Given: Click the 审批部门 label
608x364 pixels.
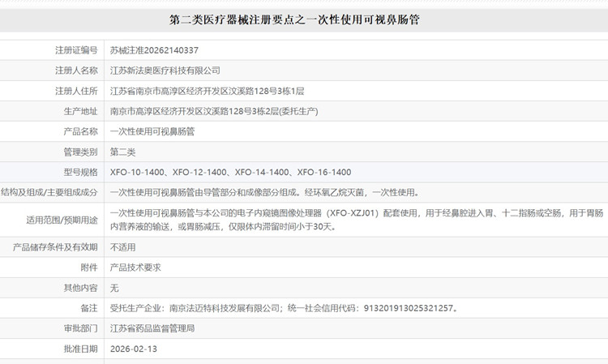Looking at the screenshot, I should [80, 328].
